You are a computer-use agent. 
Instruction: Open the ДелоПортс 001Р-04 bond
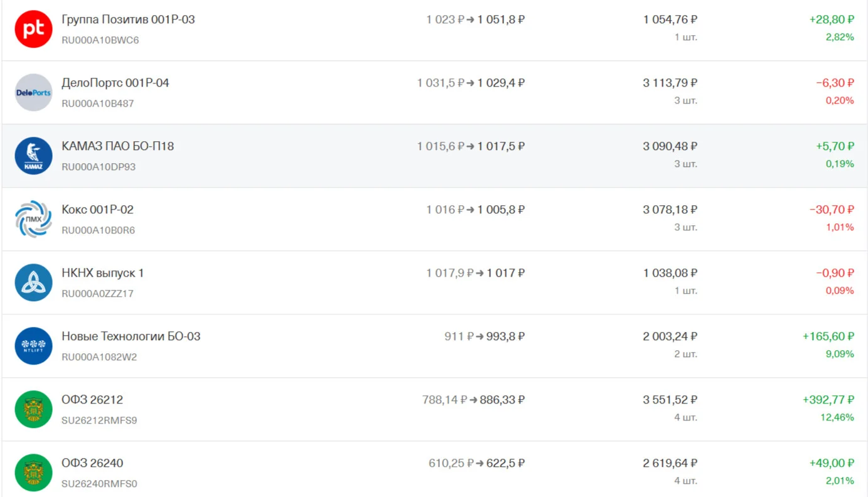point(115,83)
